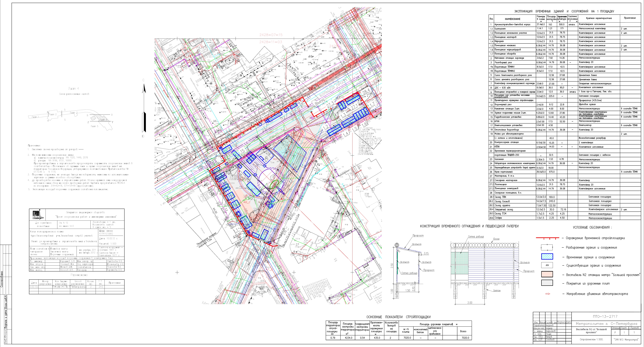
Task: Click the pink vestibule N2 legend swatch
Action: [x=547, y=274]
